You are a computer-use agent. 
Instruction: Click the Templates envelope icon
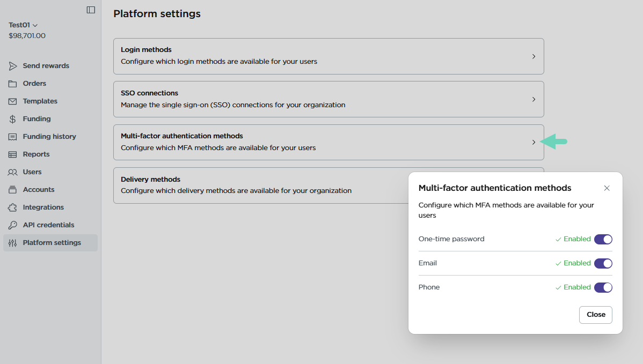pyautogui.click(x=13, y=101)
